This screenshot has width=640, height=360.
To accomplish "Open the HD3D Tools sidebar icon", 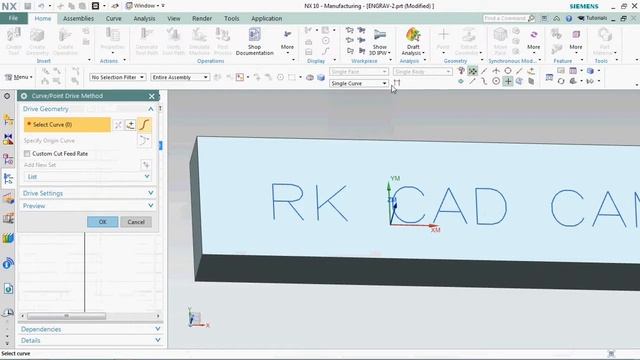I will 8,263.
